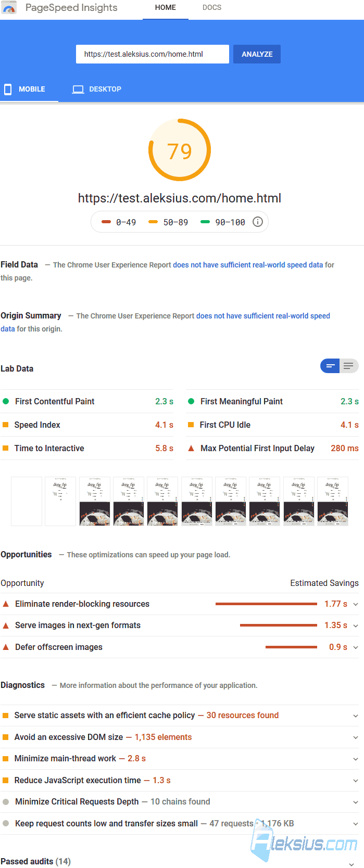
Task: Select the MOBILE results tab
Action: [x=29, y=90]
